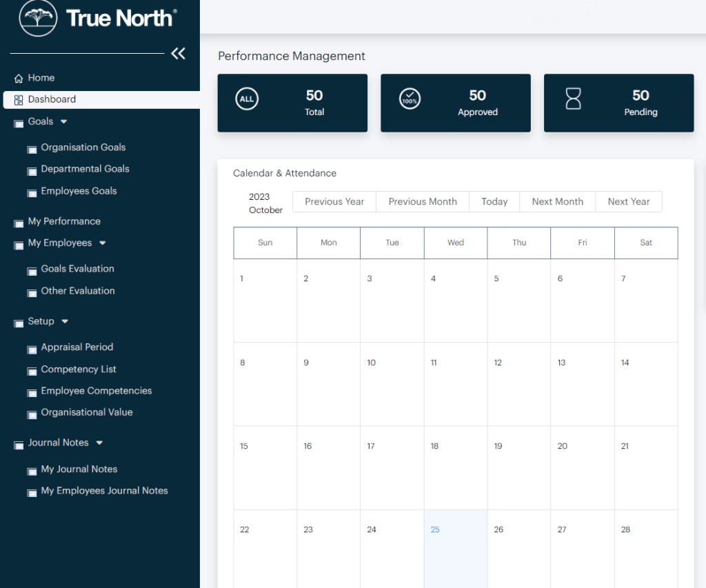Click the Organisation Goals icon
Screen dimensions: 706x588
(32, 147)
